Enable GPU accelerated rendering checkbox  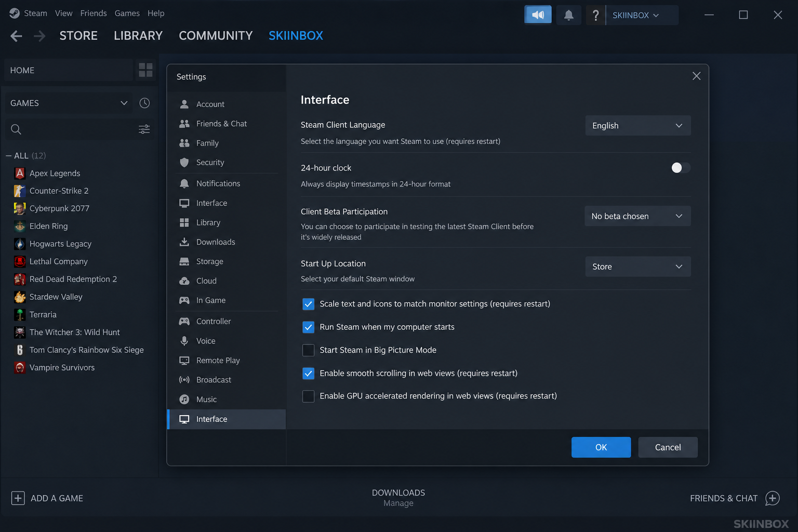click(308, 396)
